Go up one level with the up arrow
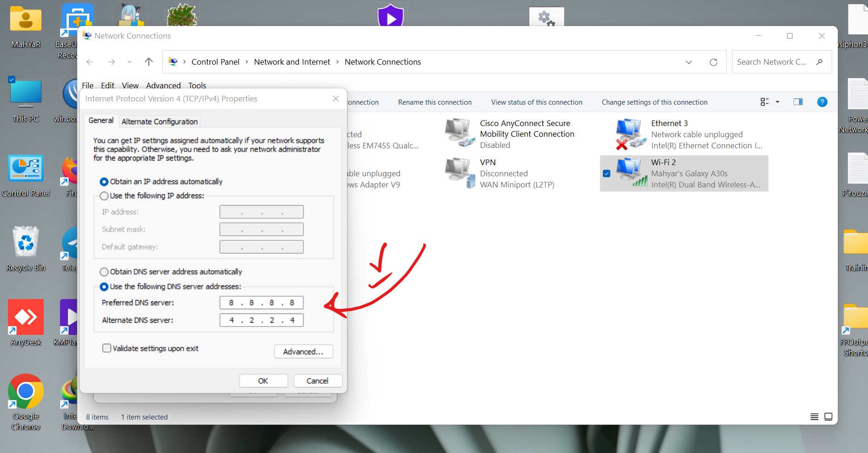Viewport: 868px width, 453px height. tap(149, 62)
